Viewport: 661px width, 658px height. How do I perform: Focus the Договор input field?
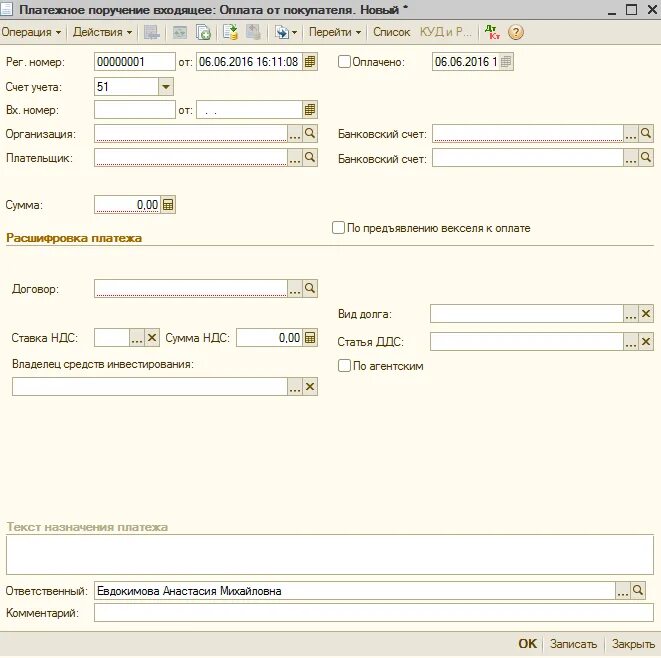(x=191, y=289)
